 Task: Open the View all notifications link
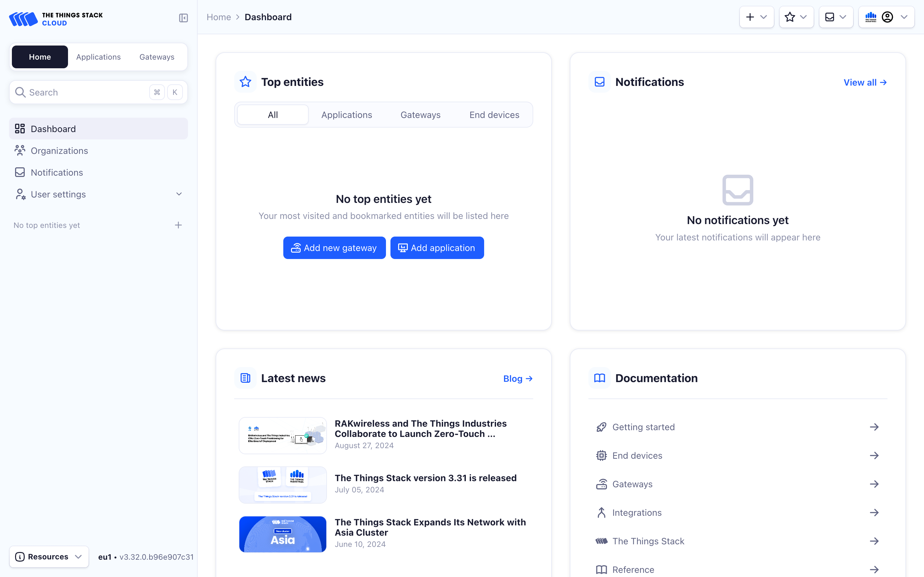tap(865, 82)
